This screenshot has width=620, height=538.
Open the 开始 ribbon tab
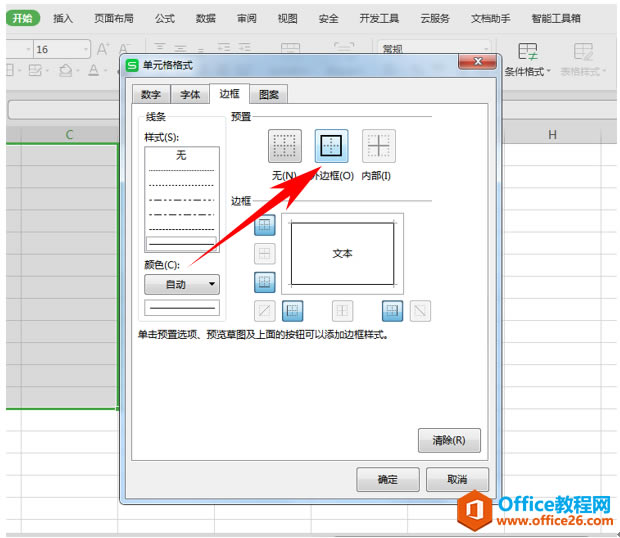tap(23, 18)
